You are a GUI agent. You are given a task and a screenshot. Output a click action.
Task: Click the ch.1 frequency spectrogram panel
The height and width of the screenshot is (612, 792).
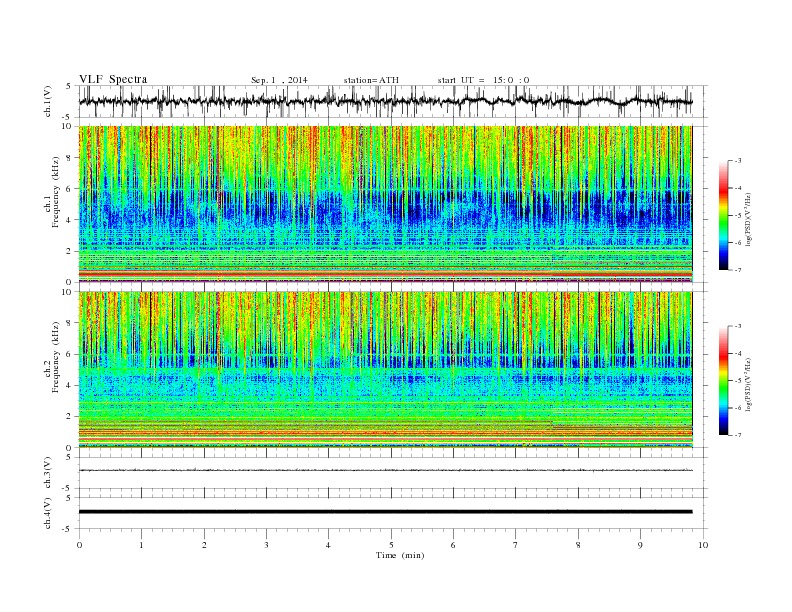click(x=385, y=204)
